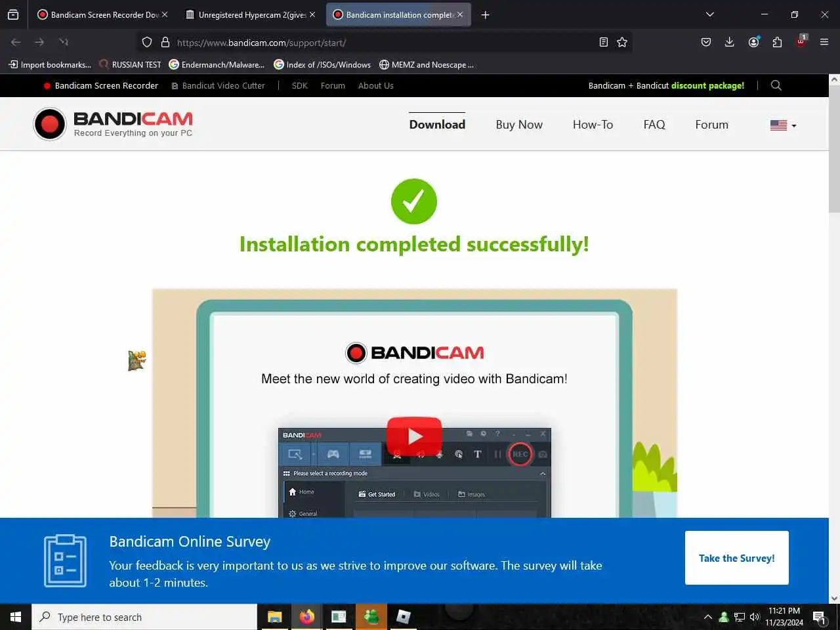The image size is (840, 630).
Task: Open the Endermanch/Malware bookmark
Action: click(x=217, y=64)
